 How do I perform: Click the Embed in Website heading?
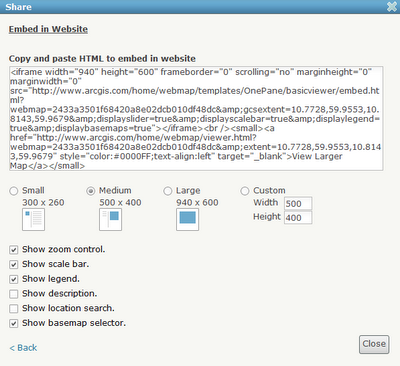[x=48, y=29]
